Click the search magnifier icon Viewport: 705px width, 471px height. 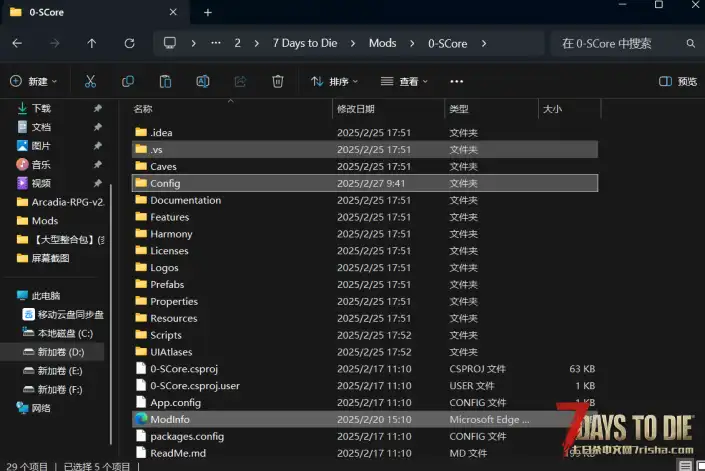[691, 43]
